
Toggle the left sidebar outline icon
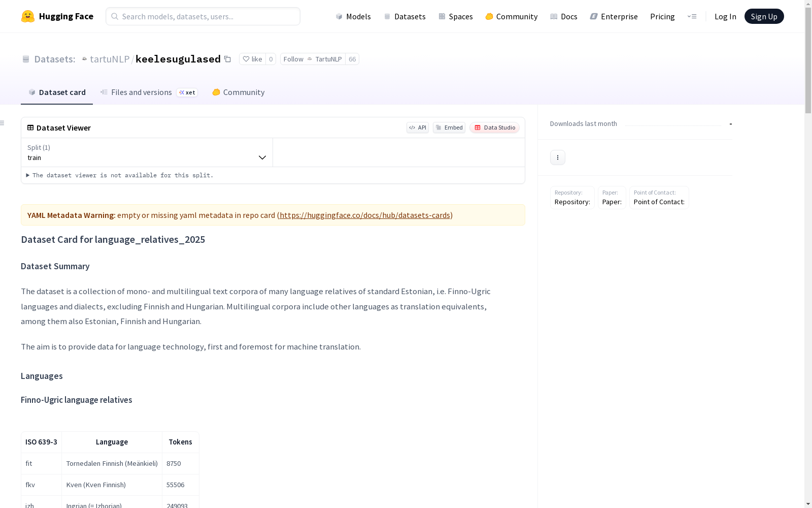(2, 123)
